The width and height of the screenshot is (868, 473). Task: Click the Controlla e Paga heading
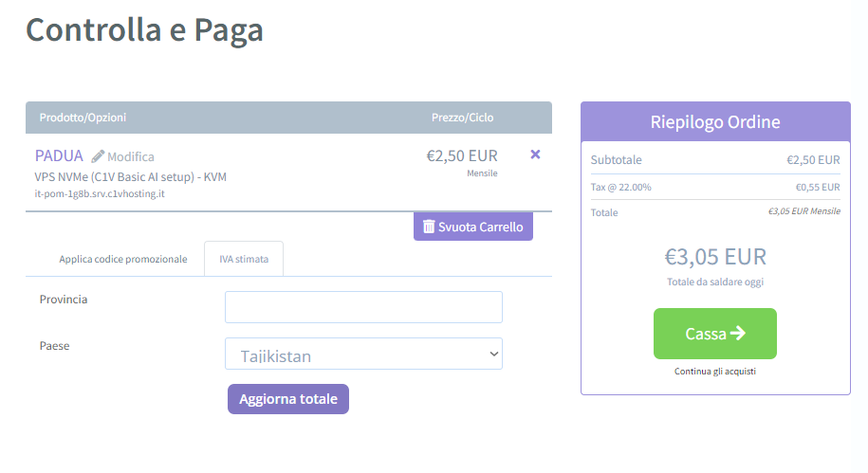click(x=144, y=30)
